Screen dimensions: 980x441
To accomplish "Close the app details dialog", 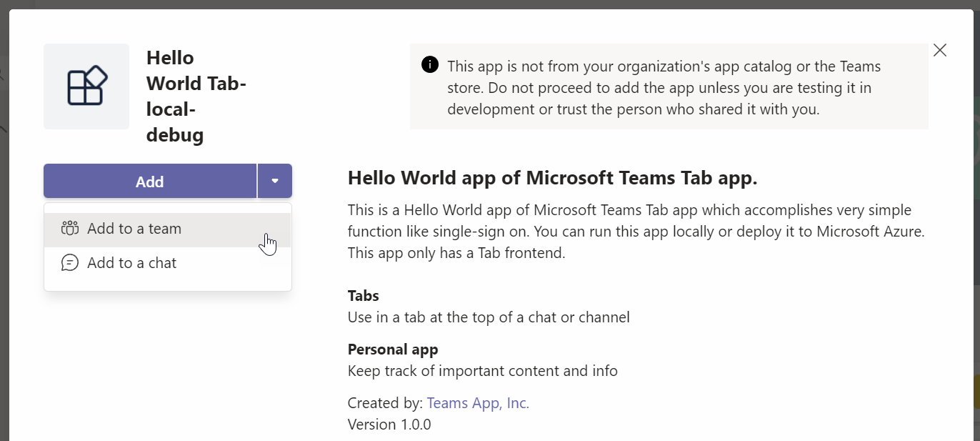I will [x=940, y=50].
